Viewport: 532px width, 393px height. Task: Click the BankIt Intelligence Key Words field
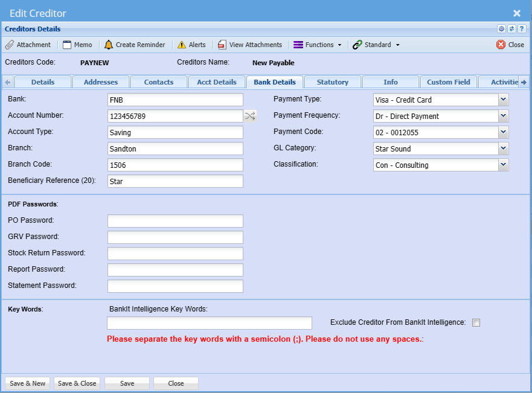[x=209, y=323]
